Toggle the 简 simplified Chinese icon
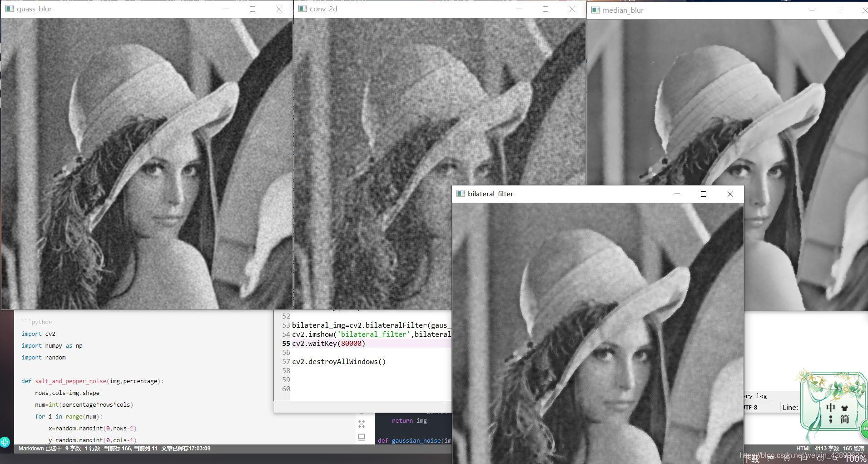 click(844, 419)
